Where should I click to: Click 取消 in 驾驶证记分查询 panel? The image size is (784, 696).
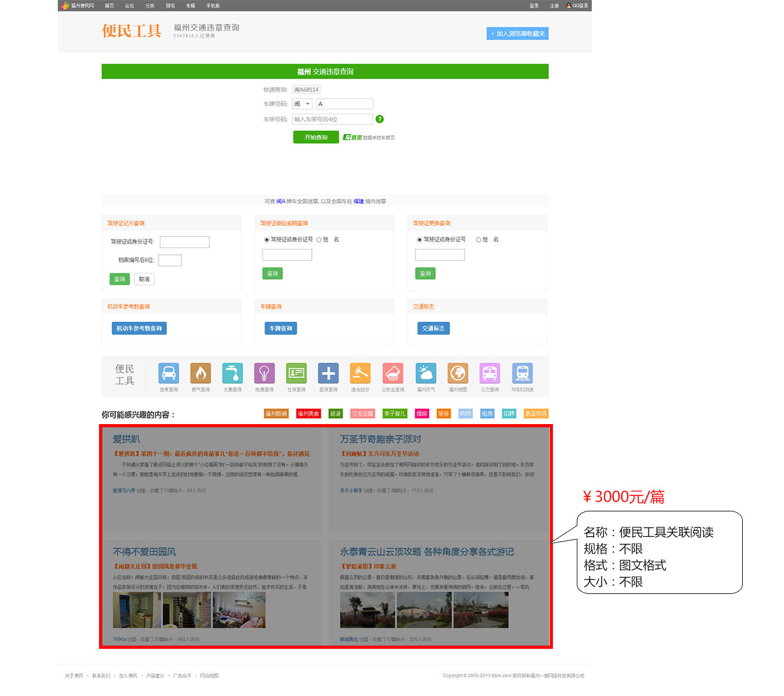(x=144, y=279)
